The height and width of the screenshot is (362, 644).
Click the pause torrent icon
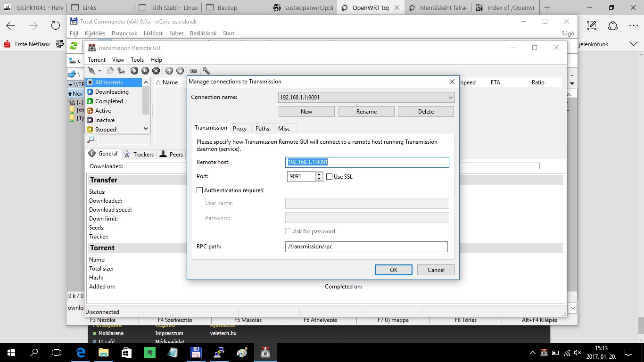click(145, 71)
